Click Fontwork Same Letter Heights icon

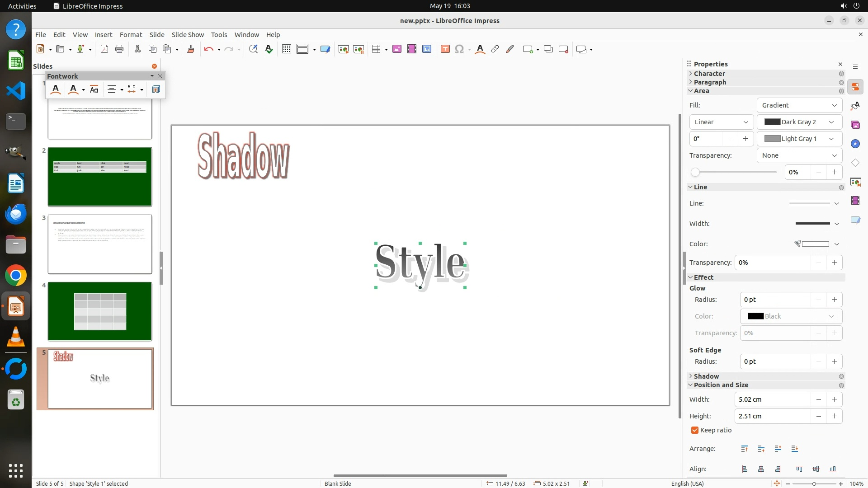[x=94, y=89]
